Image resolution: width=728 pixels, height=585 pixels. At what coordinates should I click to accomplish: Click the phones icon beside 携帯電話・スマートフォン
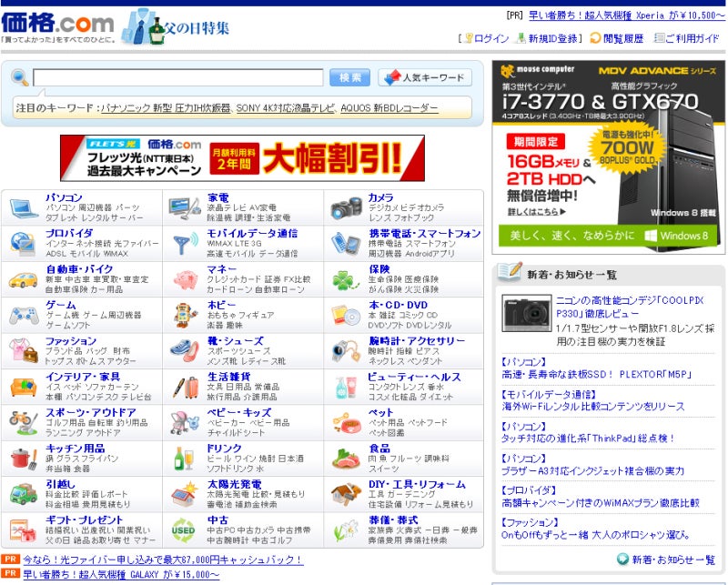click(x=346, y=243)
